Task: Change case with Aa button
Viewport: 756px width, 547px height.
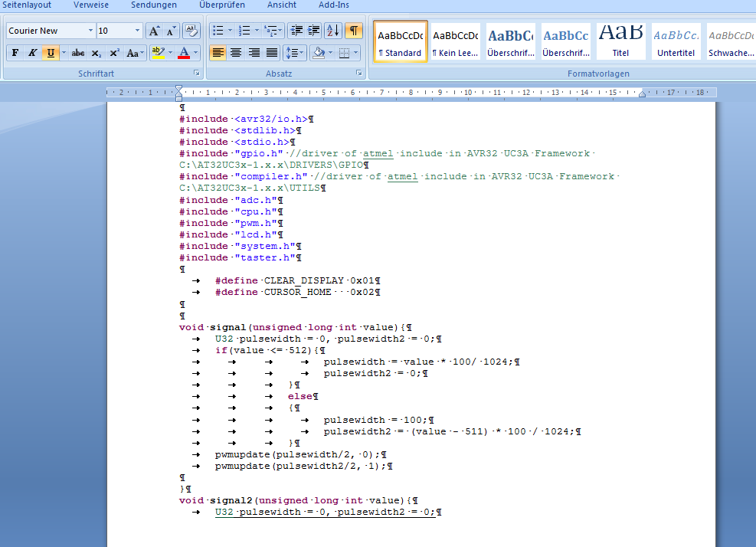Action: pos(135,53)
